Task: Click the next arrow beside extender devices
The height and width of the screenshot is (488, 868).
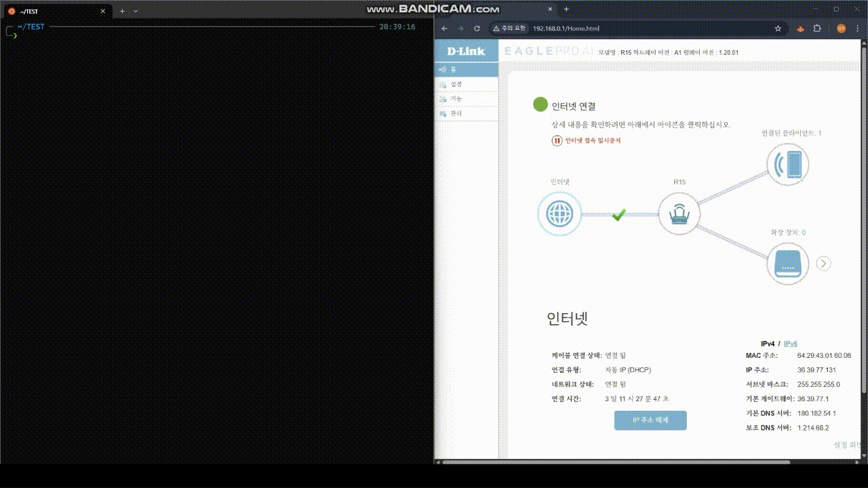Action: [x=824, y=264]
